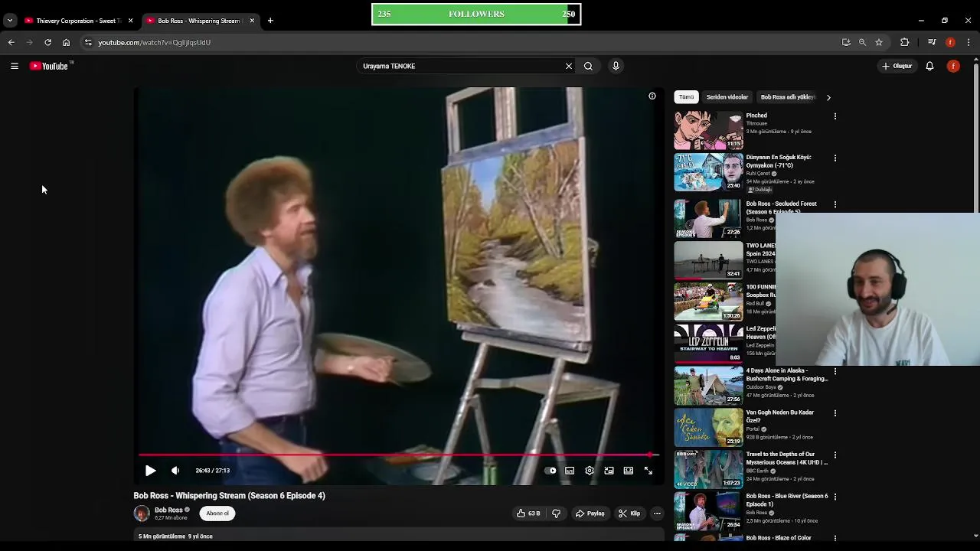Seek on the red video progress bar

coord(399,455)
